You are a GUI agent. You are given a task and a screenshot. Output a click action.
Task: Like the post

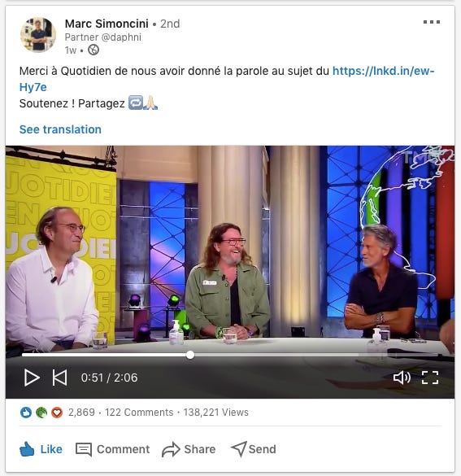pos(41,449)
